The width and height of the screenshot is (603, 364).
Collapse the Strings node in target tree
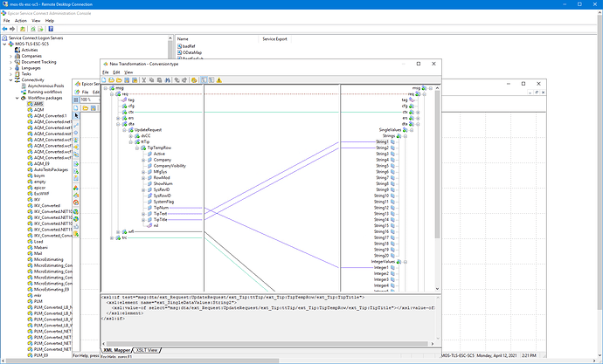(405, 136)
